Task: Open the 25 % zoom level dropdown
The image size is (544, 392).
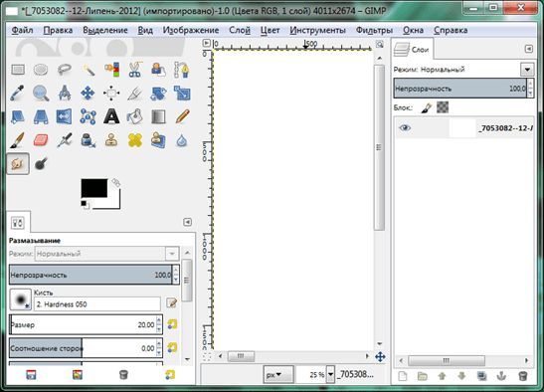Action: click(x=330, y=375)
